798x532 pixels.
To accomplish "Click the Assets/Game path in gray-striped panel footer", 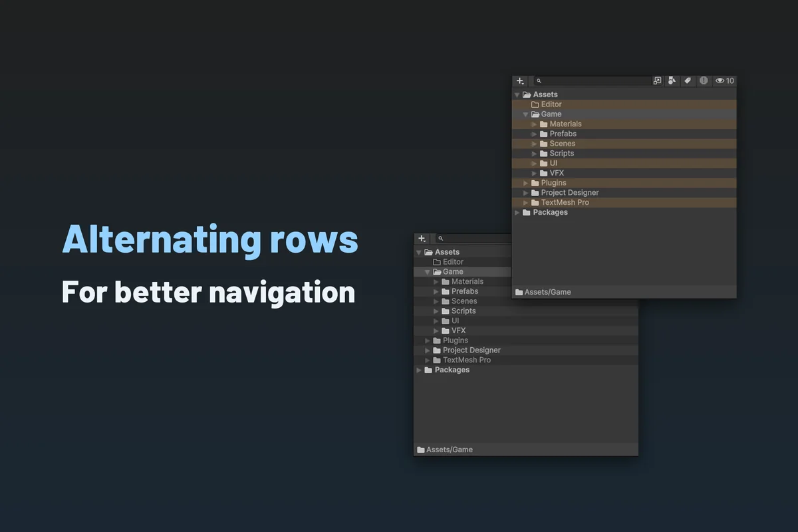I will point(450,450).
